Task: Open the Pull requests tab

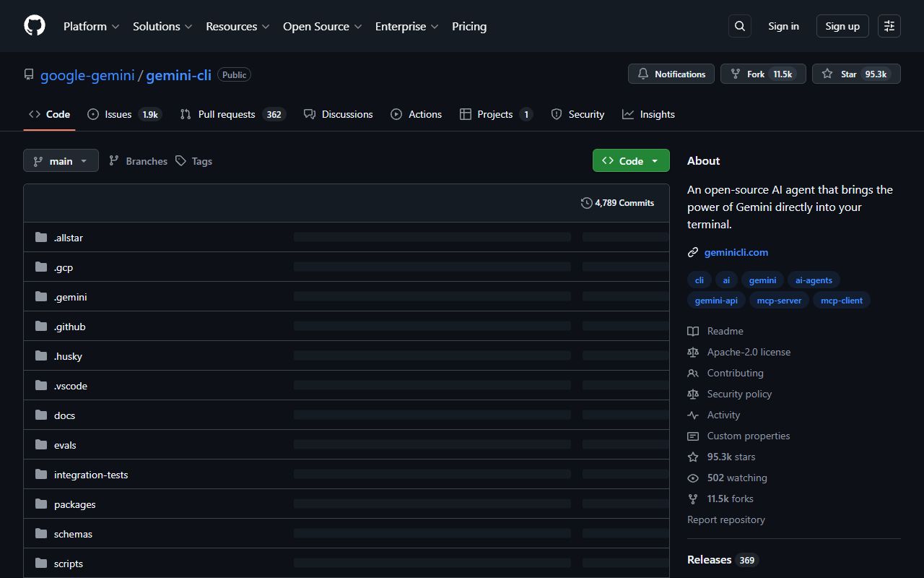Action: coord(227,113)
